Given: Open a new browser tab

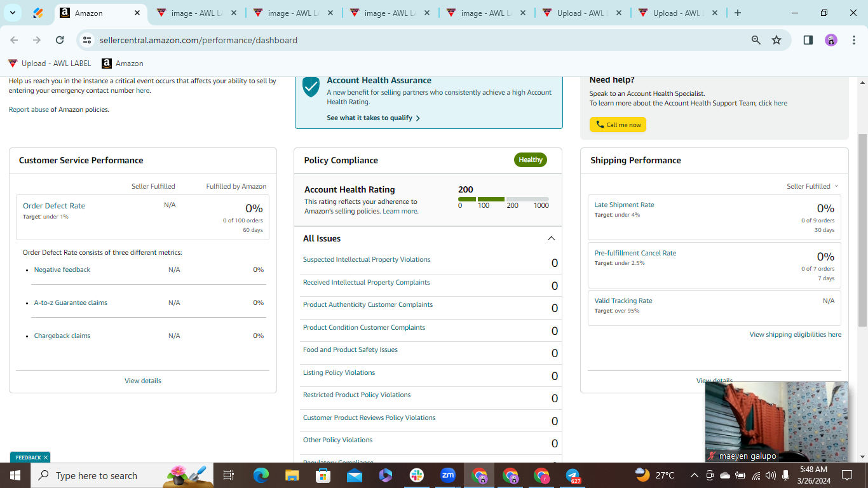Looking at the screenshot, I should [738, 13].
